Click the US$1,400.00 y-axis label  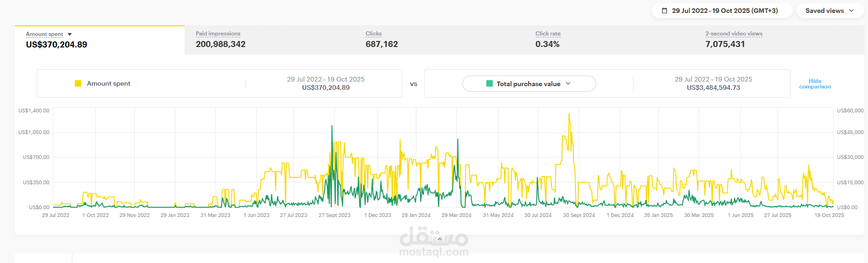34,111
